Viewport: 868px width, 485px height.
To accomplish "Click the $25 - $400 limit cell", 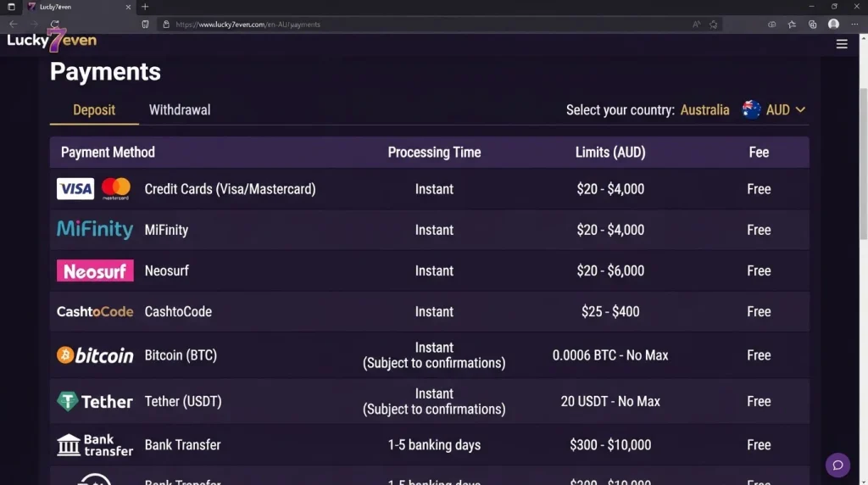I will tap(610, 312).
